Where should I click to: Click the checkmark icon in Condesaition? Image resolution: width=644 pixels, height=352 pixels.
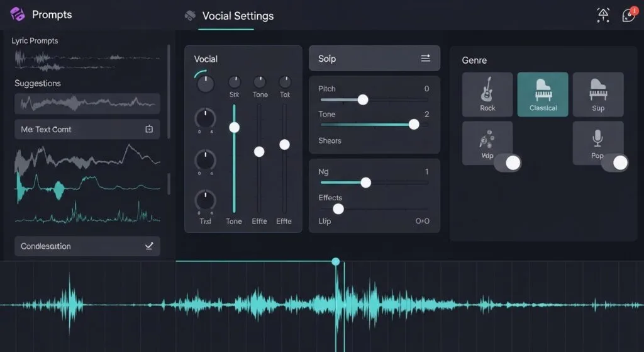(149, 246)
